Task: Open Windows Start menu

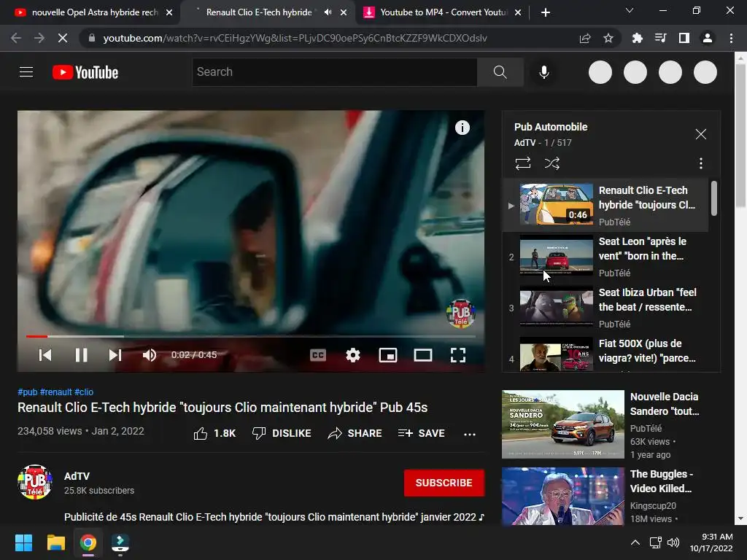Action: click(23, 542)
